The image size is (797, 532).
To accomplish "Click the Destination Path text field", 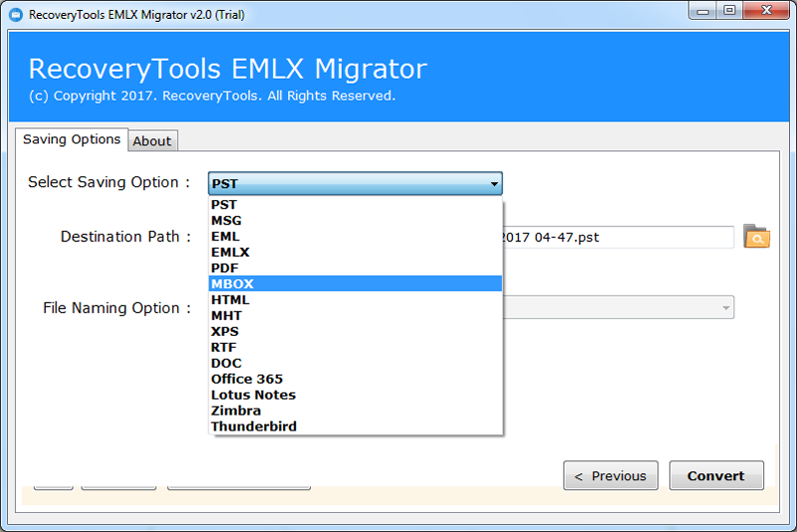I will [618, 237].
